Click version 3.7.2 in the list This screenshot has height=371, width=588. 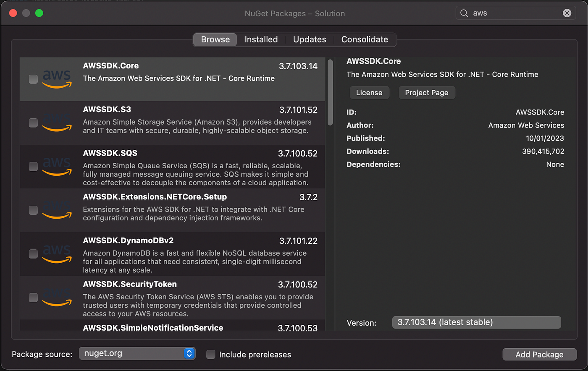coord(308,197)
